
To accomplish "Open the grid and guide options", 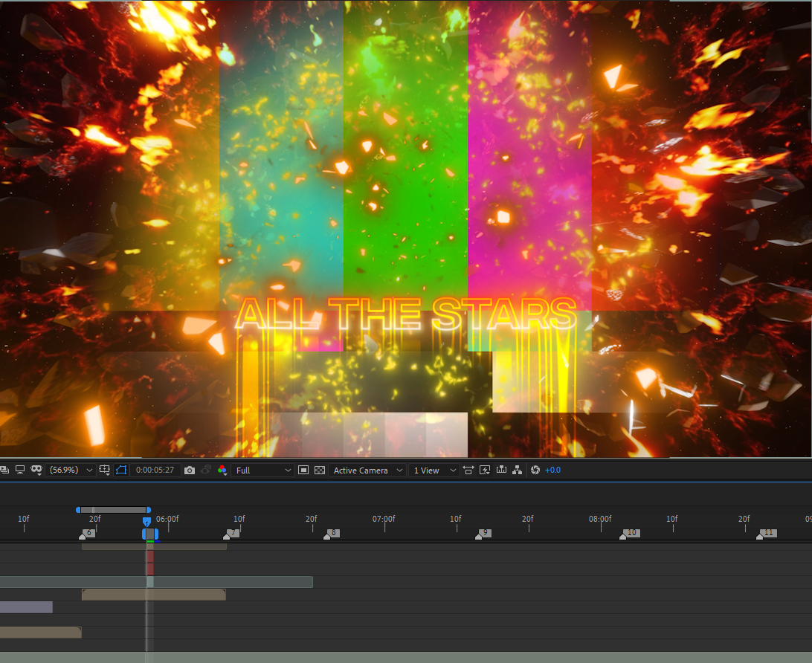I will pos(105,470).
